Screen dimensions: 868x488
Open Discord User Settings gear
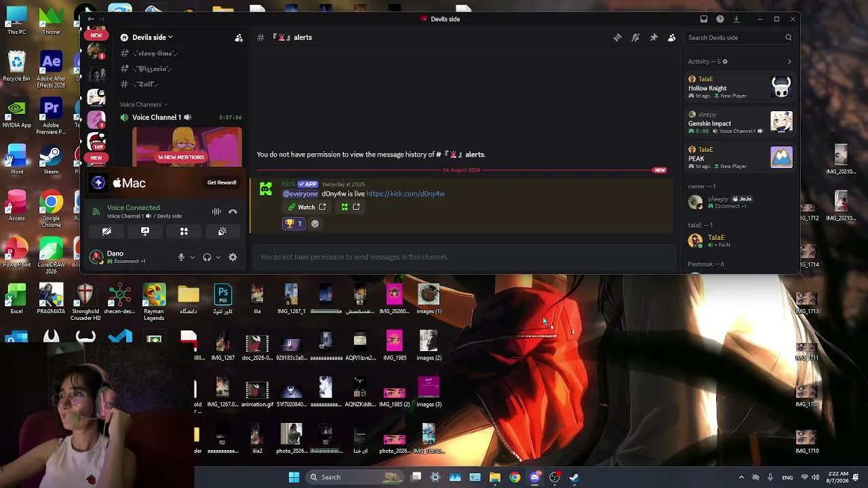(233, 258)
